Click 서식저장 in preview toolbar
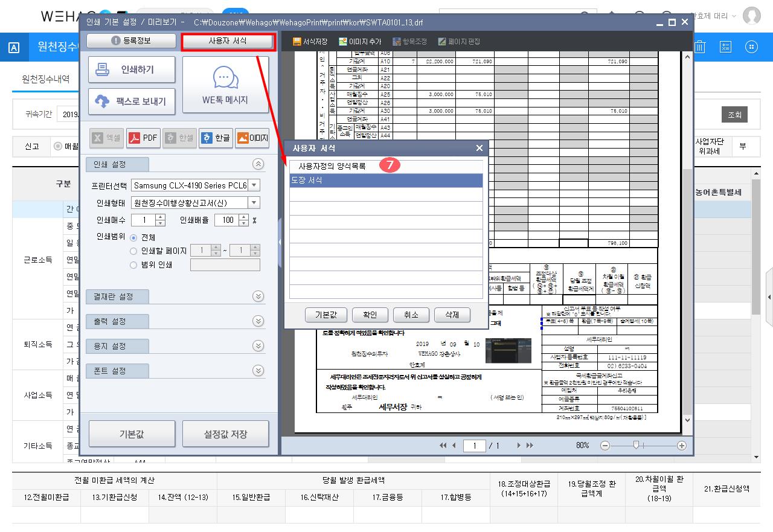773x532 pixels. pos(310,42)
